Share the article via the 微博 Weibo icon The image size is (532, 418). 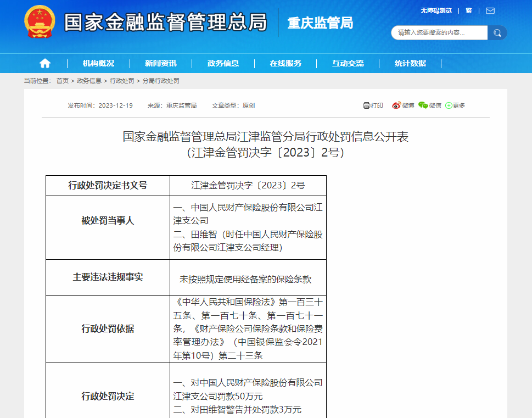point(397,105)
